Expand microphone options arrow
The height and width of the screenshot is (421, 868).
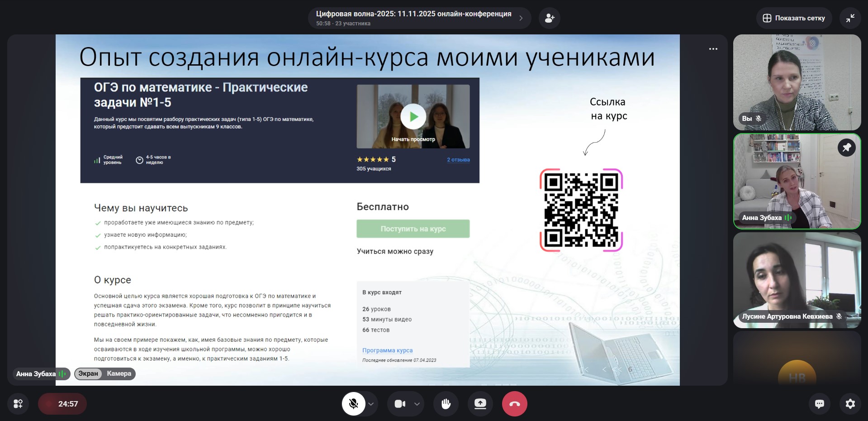click(371, 404)
